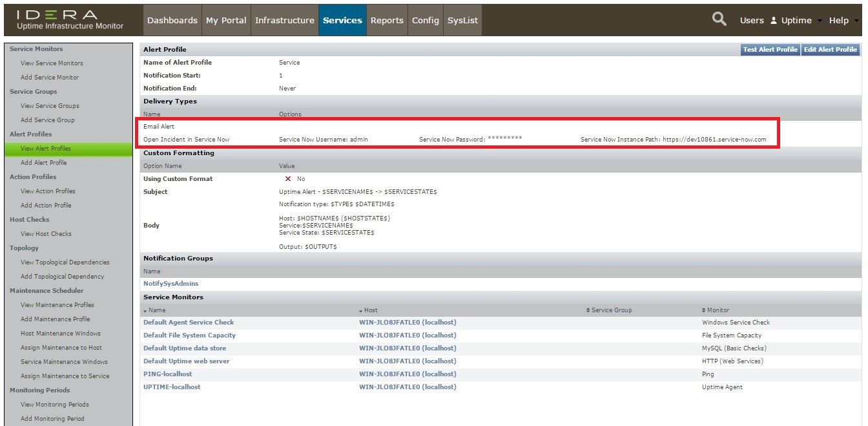Sort service monitors by Service Group column
The image size is (868, 426).
608,310
